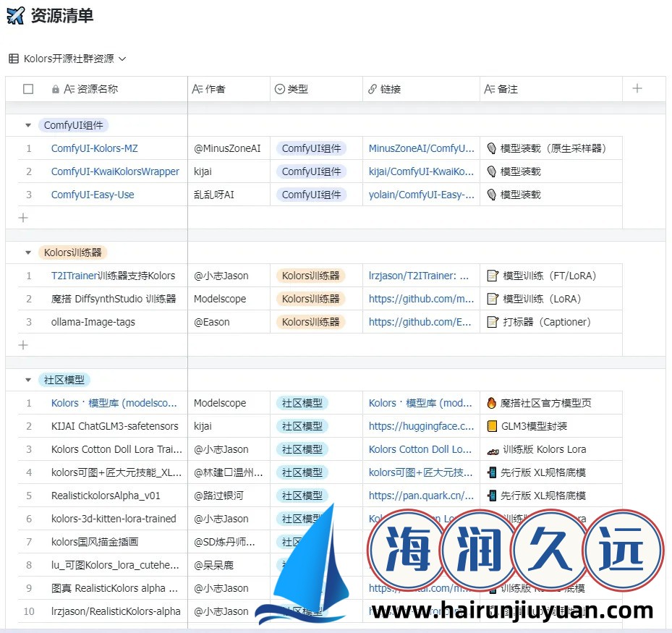Open ComfyUI-Easy-Use resource name link
Image resolution: width=672 pixels, height=633 pixels.
[x=93, y=195]
